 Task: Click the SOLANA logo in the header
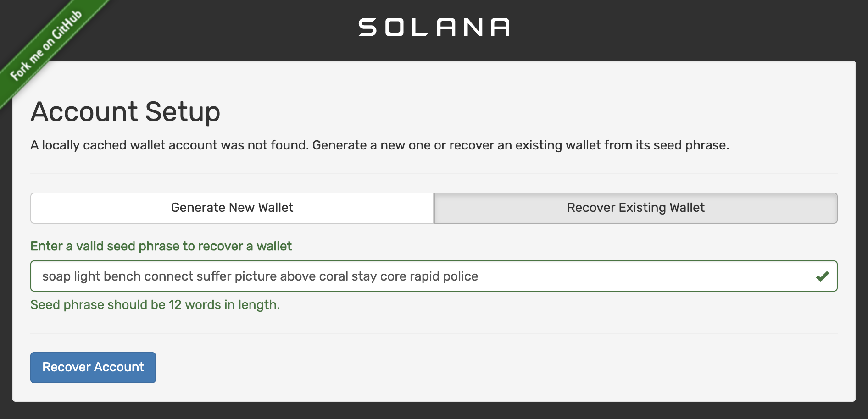tap(434, 28)
